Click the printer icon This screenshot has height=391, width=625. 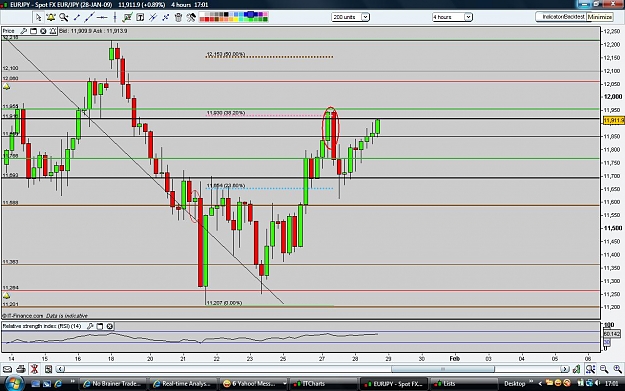pyautogui.click(x=21, y=369)
